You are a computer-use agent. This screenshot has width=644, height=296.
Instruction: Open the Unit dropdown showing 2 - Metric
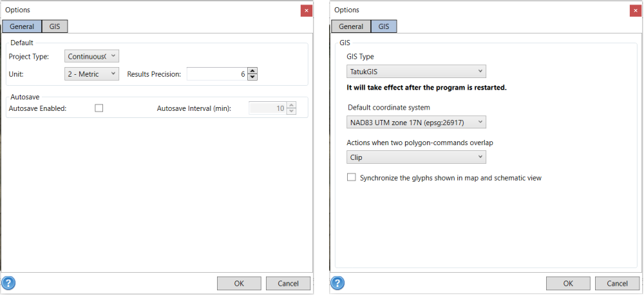pyautogui.click(x=92, y=74)
